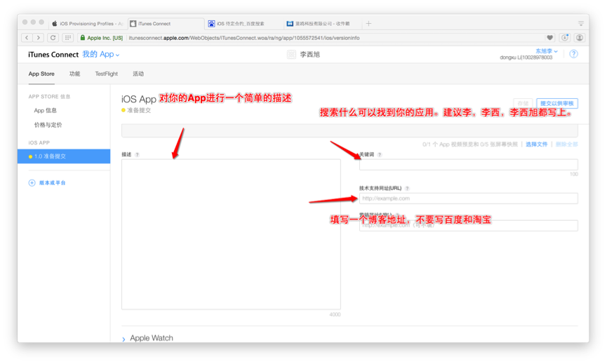Open the tab menu icon at far right
The image size is (607, 364).
[x=580, y=24]
